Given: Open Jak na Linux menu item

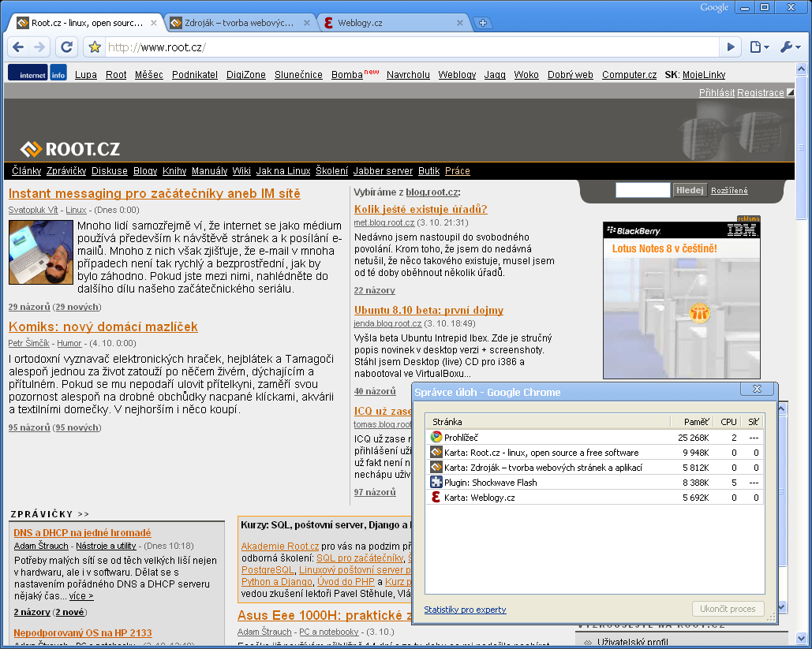Looking at the screenshot, I should click(x=283, y=171).
